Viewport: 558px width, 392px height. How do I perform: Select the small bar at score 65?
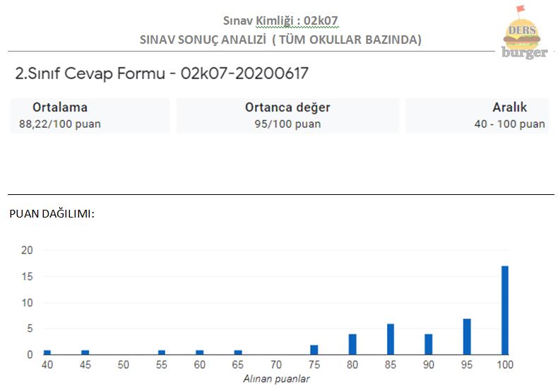click(238, 352)
